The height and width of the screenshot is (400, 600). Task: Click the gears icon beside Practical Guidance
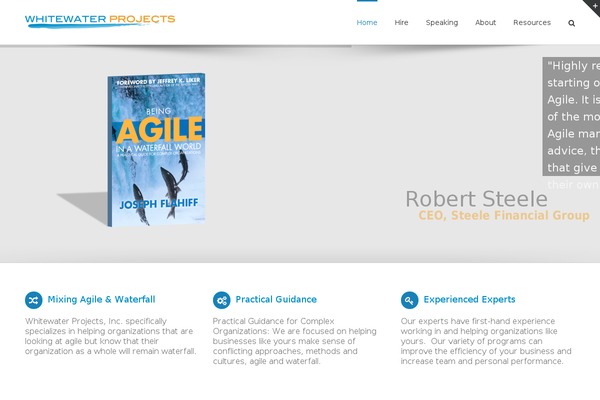222,300
